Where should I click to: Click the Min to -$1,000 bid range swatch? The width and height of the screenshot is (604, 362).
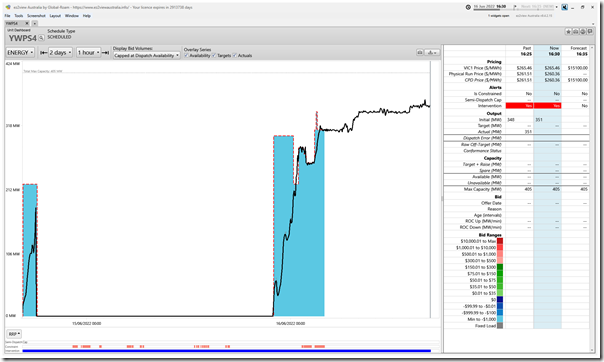tap(500, 319)
